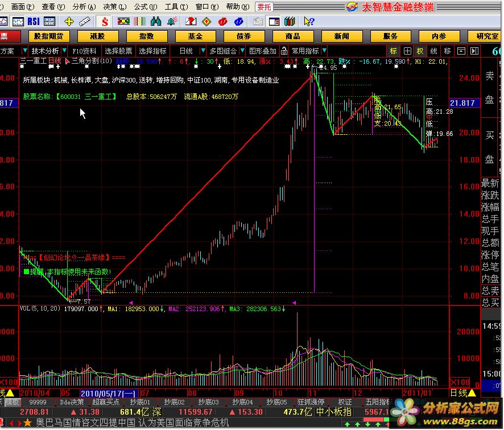The width and height of the screenshot is (504, 430).
Task: Click the red left arrow in ticker
Action: [x=12, y=423]
